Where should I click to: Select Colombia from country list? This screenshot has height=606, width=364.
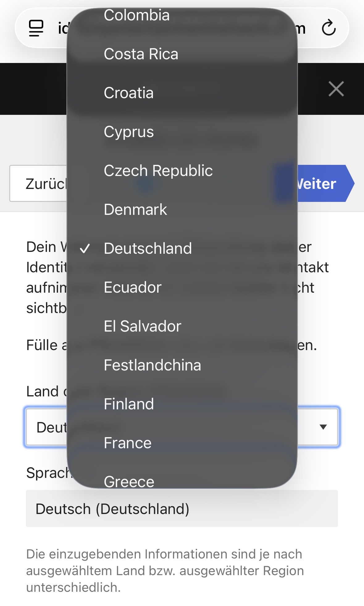tap(137, 15)
